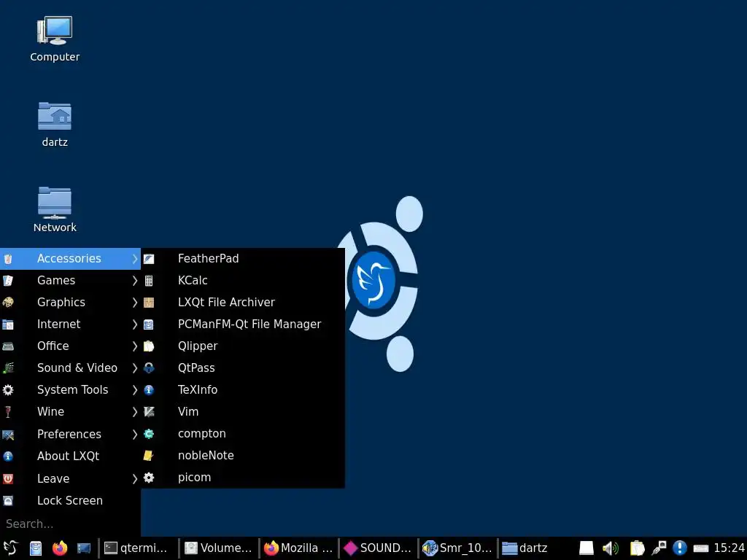This screenshot has height=560, width=747.
Task: Open the clipboard tray icon
Action: (x=637, y=548)
